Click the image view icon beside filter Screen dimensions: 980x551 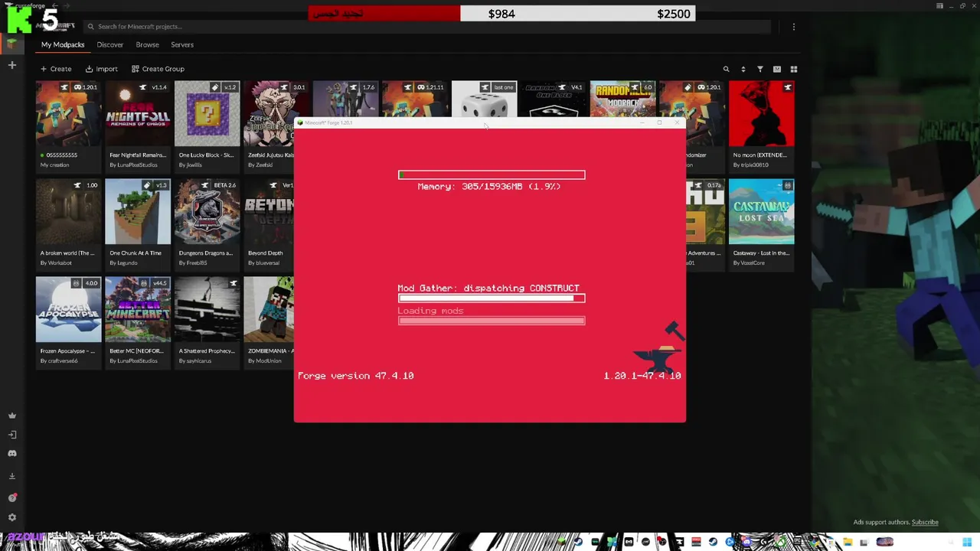(777, 69)
